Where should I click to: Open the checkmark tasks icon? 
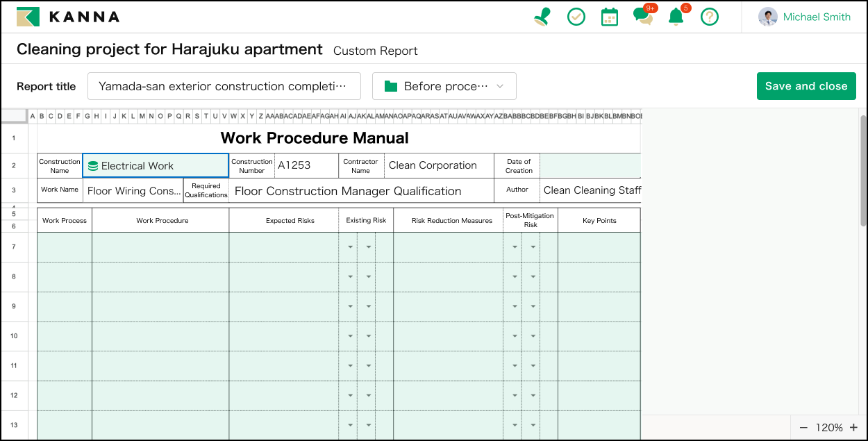pyautogui.click(x=576, y=17)
